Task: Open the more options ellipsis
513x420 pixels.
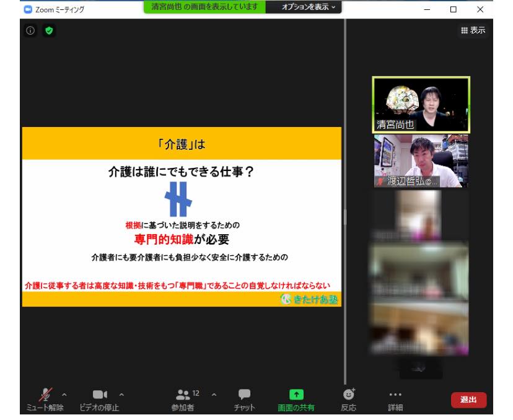Action: click(395, 393)
